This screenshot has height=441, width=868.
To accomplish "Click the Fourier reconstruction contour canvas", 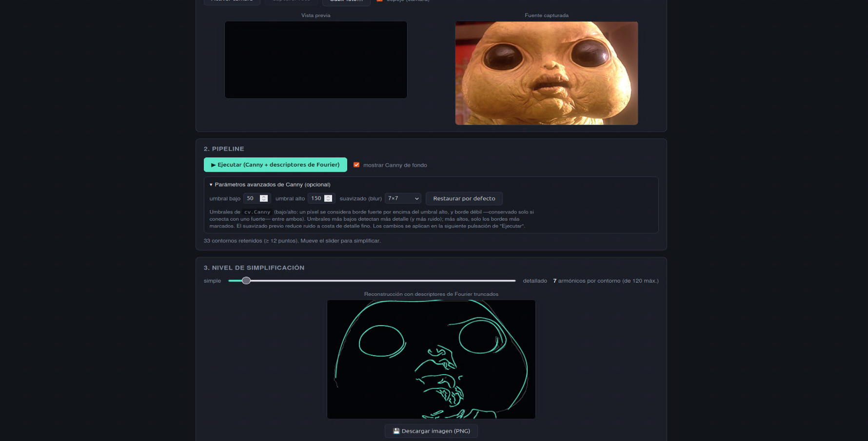I will point(431,359).
